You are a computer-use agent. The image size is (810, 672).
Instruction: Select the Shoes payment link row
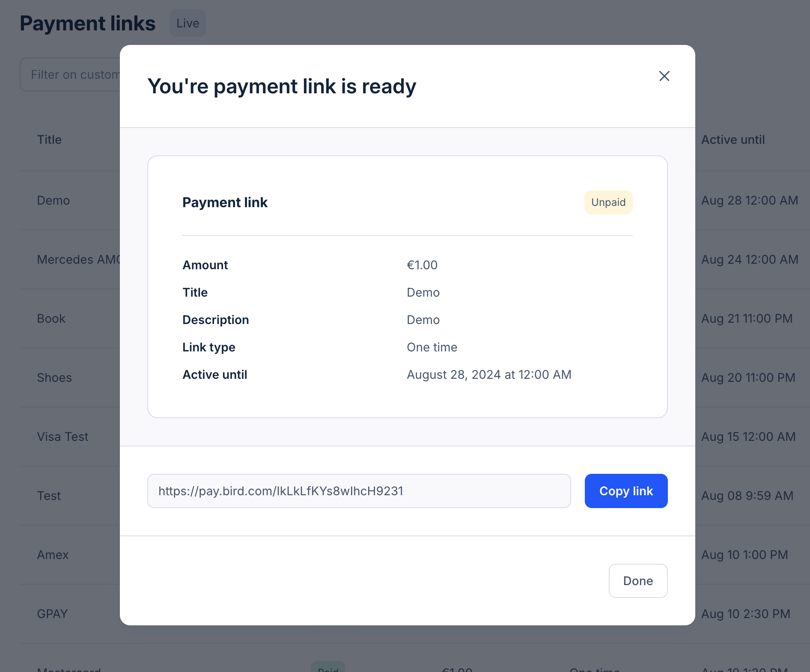54,378
